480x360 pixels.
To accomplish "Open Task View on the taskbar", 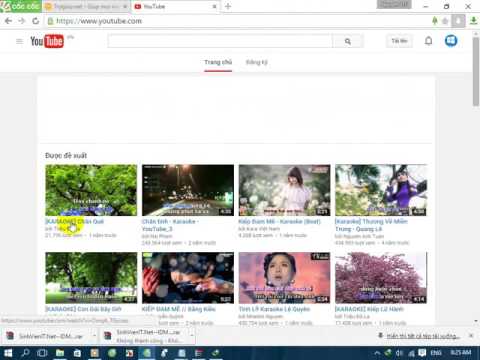I will pos(42,353).
